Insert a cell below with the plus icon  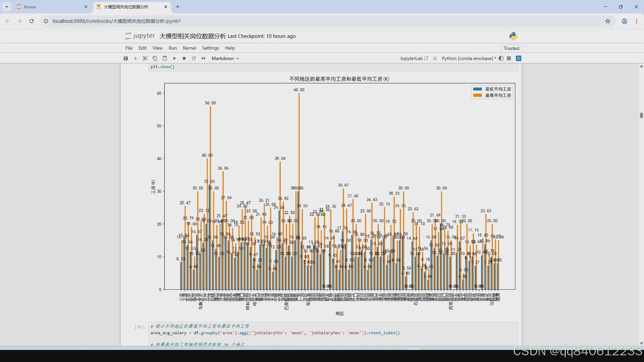coord(136,58)
